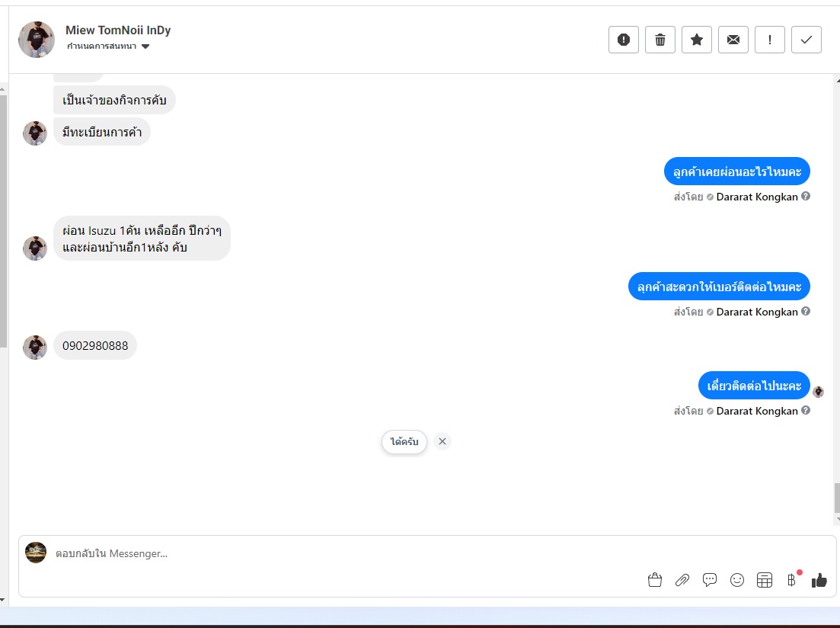Mark conversation unread with the envelope icon
840x628 pixels.
click(733, 40)
